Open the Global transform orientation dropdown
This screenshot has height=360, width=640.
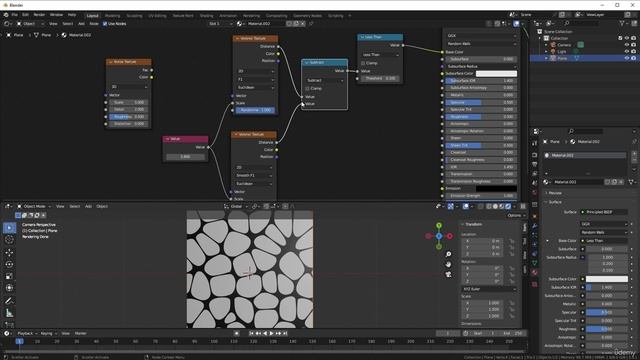coord(237,207)
